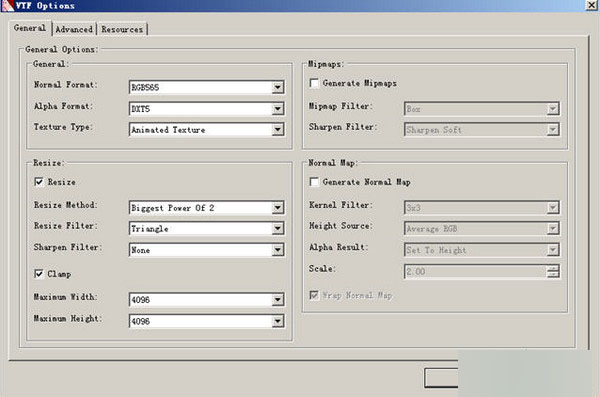The image size is (600, 397).
Task: Click the Maximum Height label
Action: [68, 319]
